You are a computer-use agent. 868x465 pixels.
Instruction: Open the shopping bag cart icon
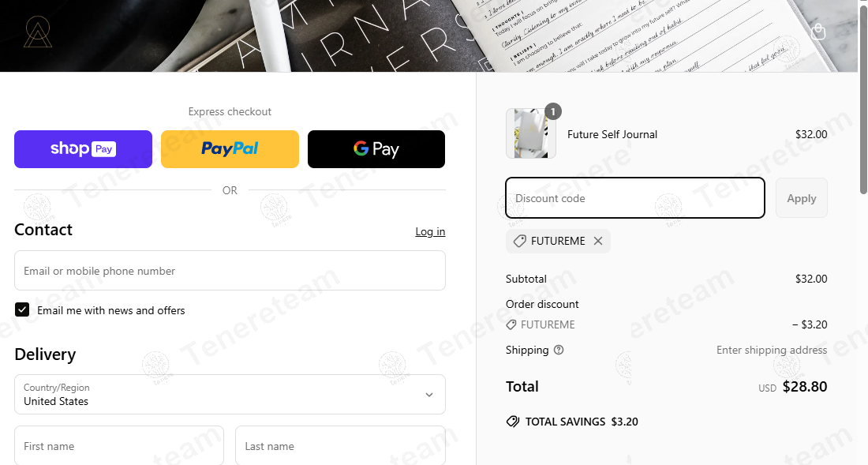tap(818, 32)
